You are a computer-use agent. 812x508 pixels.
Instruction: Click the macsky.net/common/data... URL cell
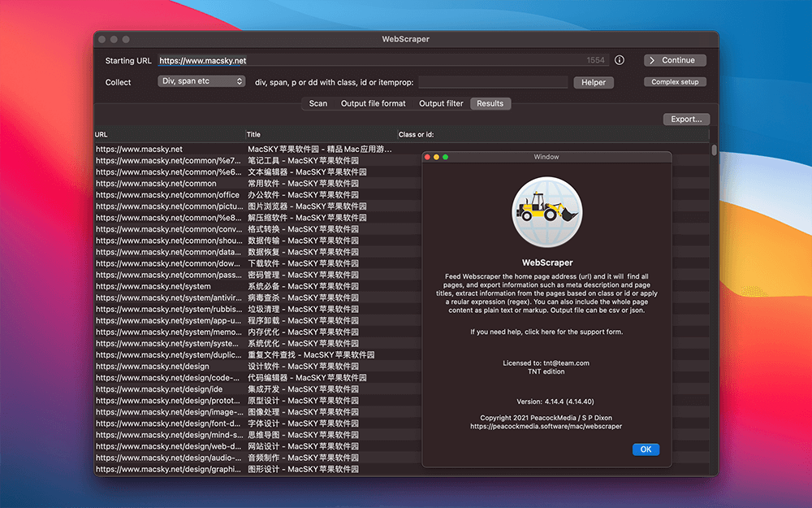(x=170, y=252)
